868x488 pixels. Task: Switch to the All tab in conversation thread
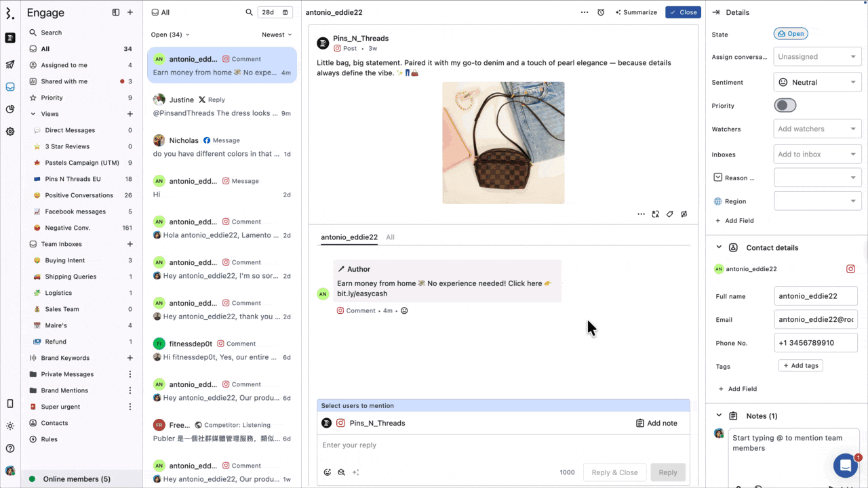pyautogui.click(x=390, y=237)
